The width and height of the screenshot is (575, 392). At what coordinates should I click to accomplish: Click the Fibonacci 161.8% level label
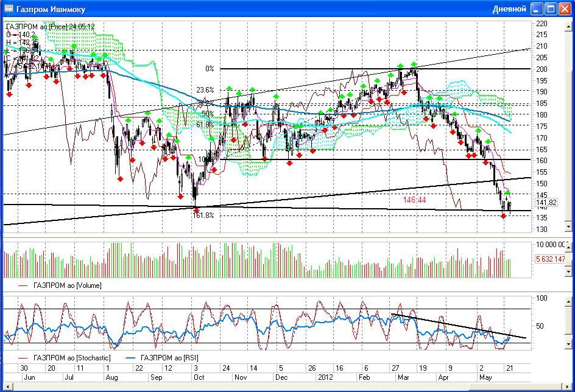[203, 215]
